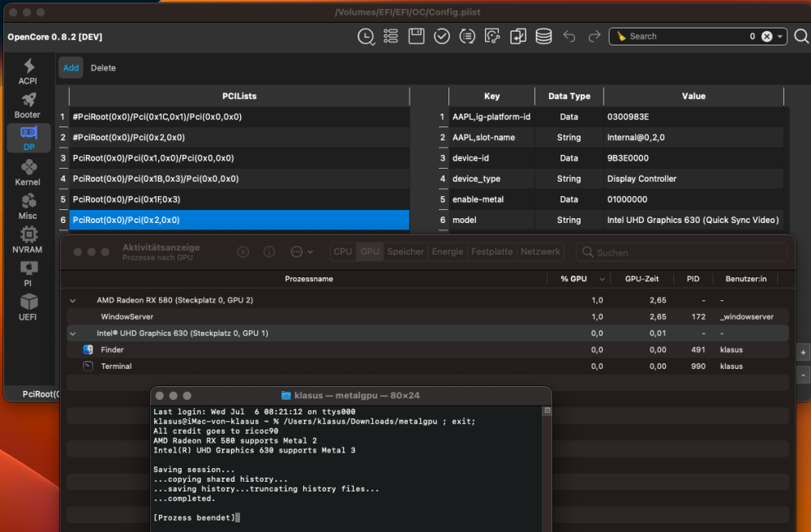Screen dimensions: 811x532
Task: Select PciRoot(0x0)/Pci(0x1F,0x3) row
Action: (239, 199)
